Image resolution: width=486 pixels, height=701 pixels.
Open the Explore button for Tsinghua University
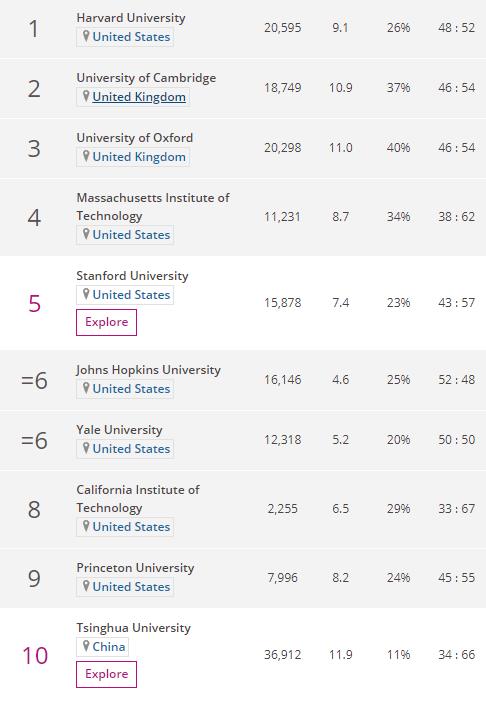(106, 674)
